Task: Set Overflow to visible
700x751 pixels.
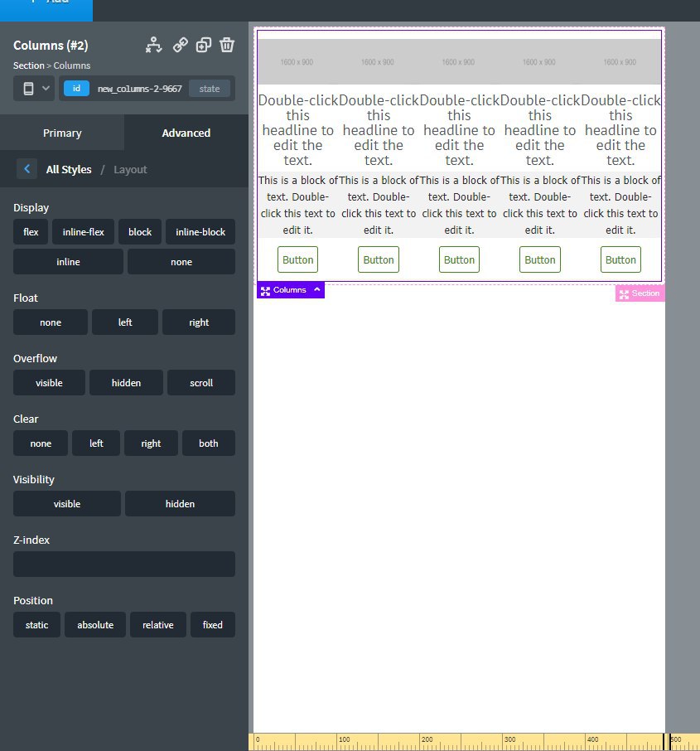Action: 49,383
